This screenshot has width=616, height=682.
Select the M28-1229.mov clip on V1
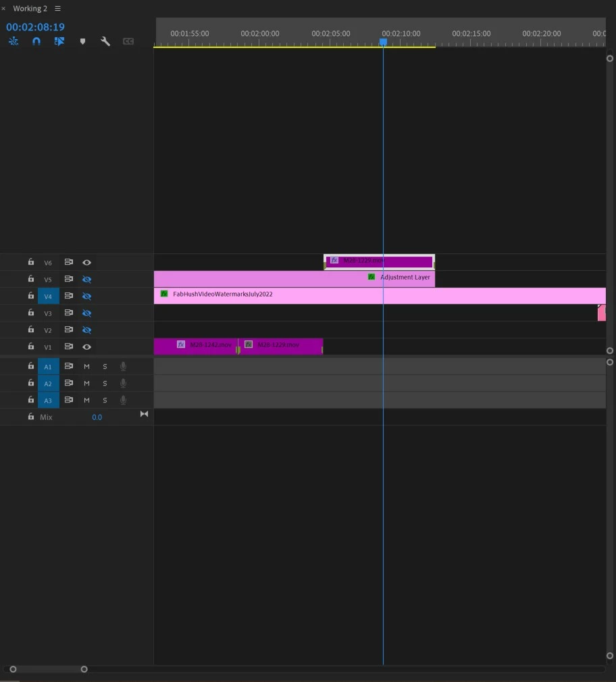[280, 346]
